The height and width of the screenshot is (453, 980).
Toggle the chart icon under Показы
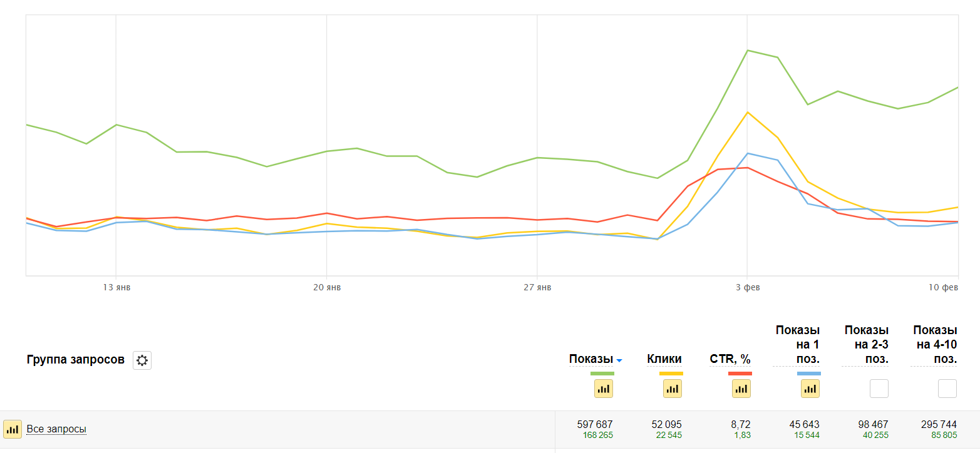[x=604, y=389]
